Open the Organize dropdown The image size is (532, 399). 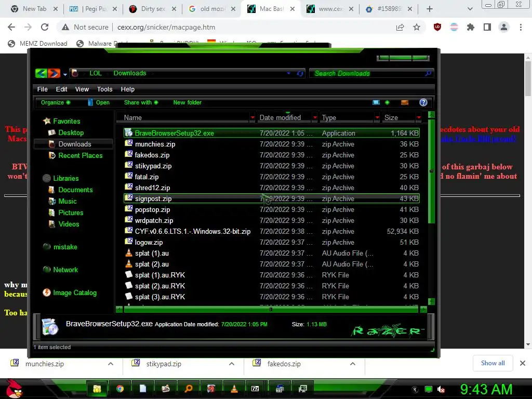pyautogui.click(x=55, y=102)
